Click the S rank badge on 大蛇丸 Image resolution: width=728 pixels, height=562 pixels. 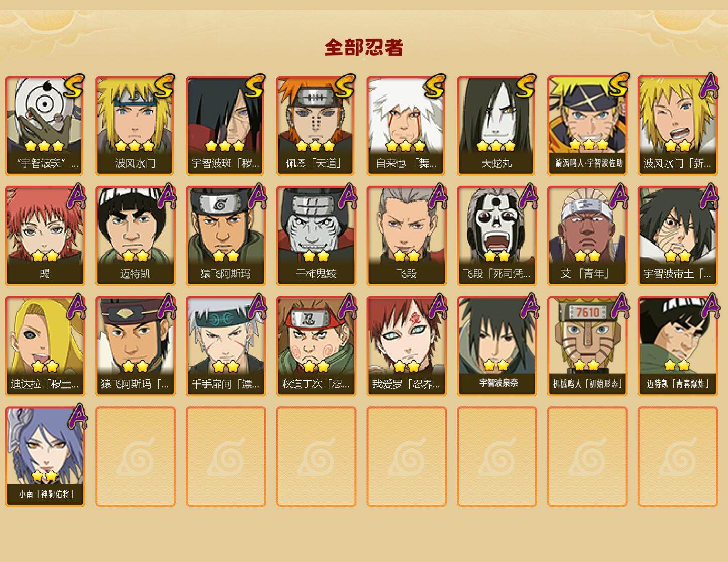click(x=525, y=86)
